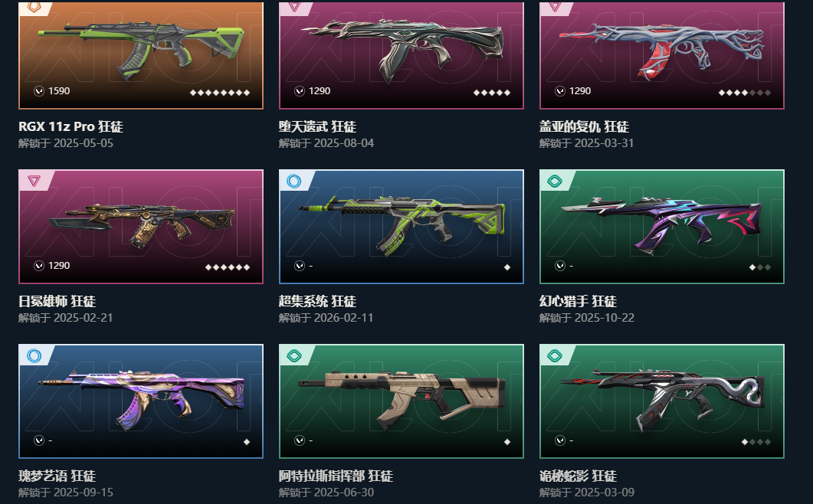
Task: Click the VP icon beside 1290 on 日冕雄师
Action: [x=39, y=266]
